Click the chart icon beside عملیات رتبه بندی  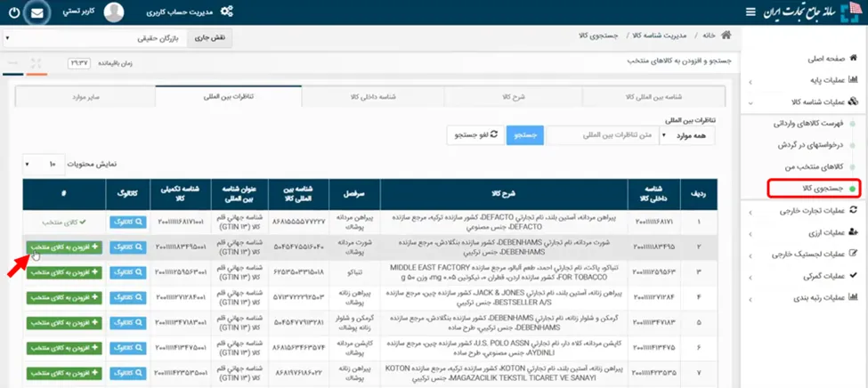coord(853,296)
